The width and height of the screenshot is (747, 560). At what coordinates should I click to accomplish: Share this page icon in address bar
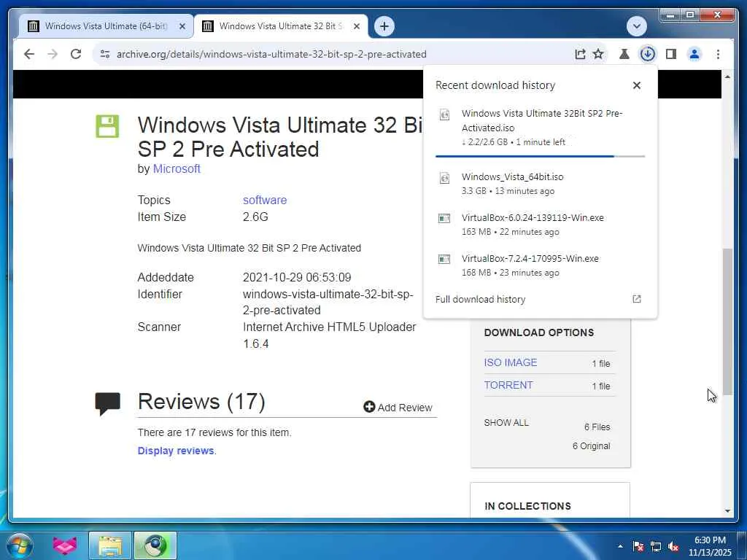580,54
